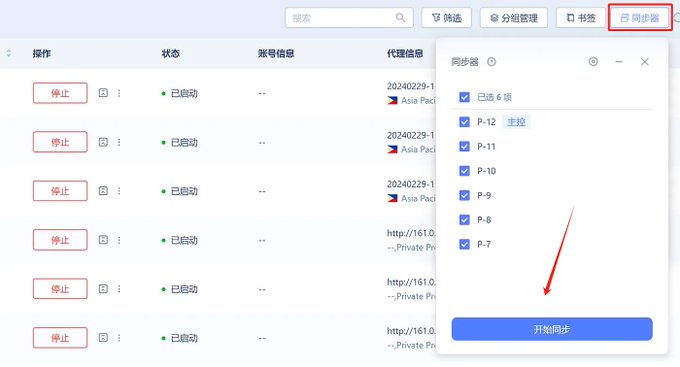Click the sort arrows icon in table header
680x367 pixels.
(9, 53)
